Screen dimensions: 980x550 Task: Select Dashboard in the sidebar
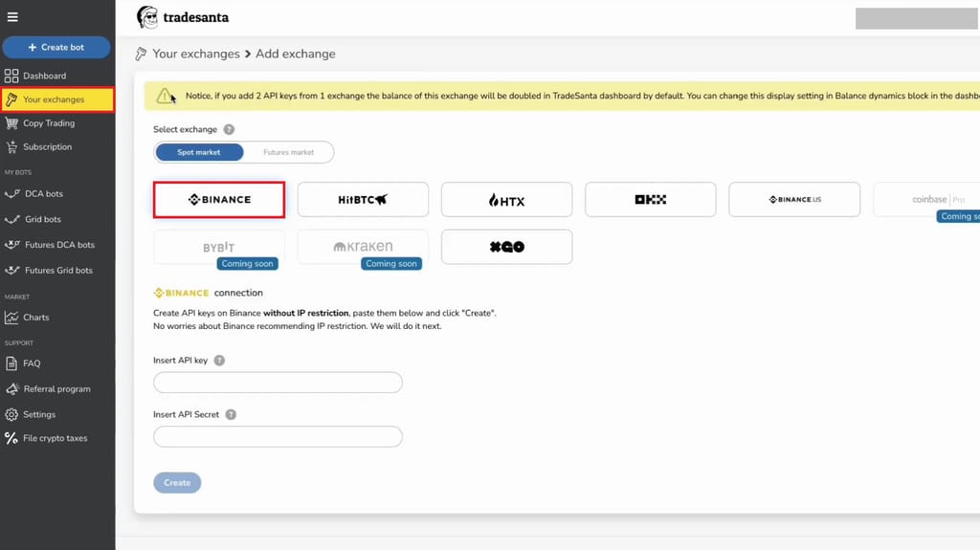pos(44,76)
